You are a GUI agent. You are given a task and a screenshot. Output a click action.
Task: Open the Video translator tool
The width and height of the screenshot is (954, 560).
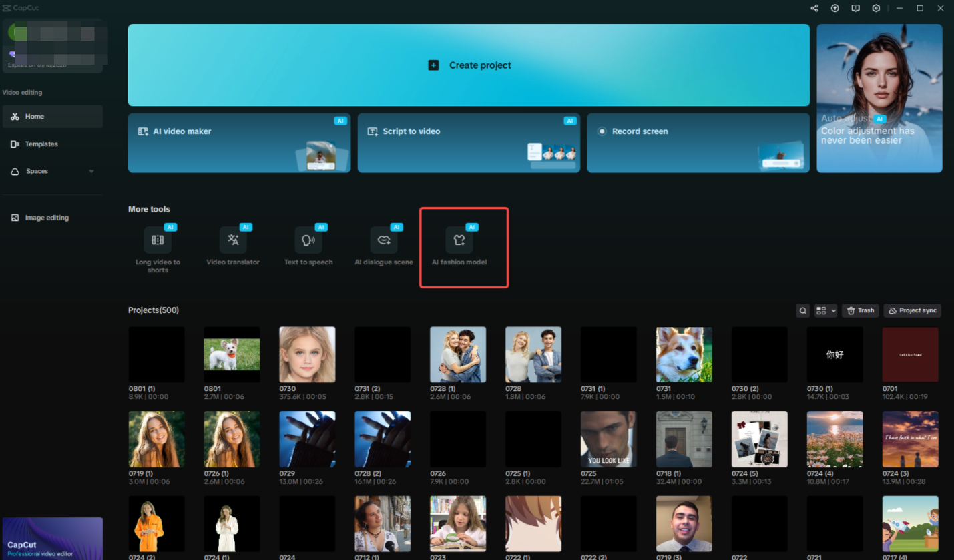[233, 246]
